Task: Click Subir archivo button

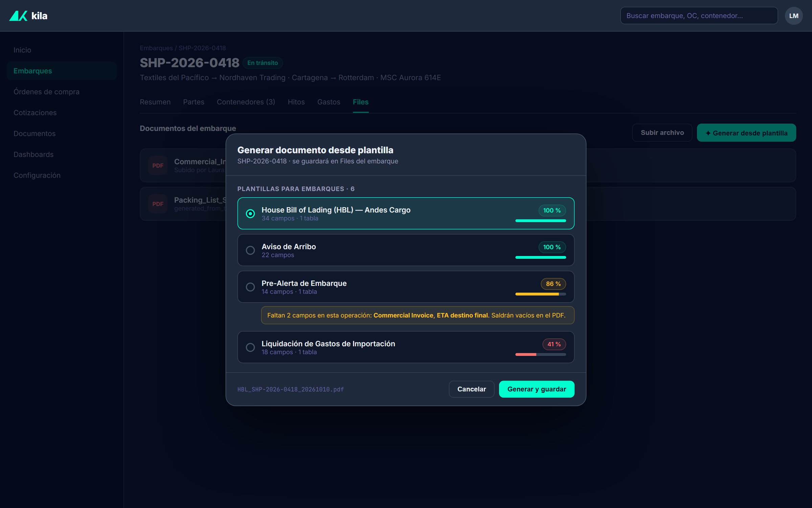Action: 662,133
